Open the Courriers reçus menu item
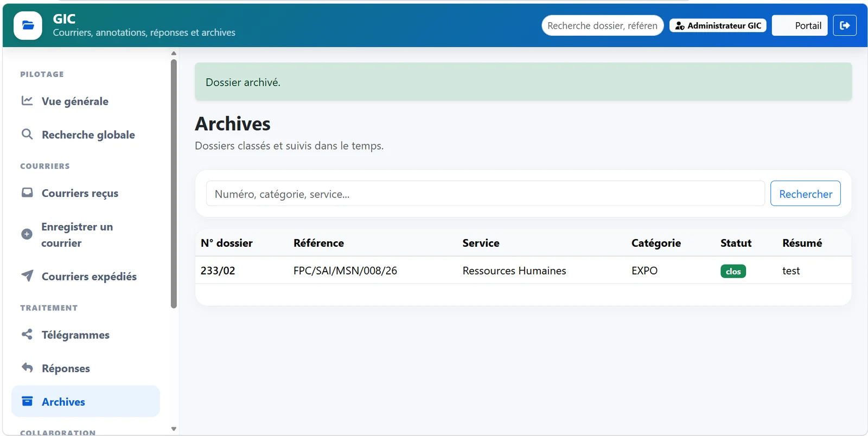Screen dimensions: 868x436 click(x=86, y=193)
